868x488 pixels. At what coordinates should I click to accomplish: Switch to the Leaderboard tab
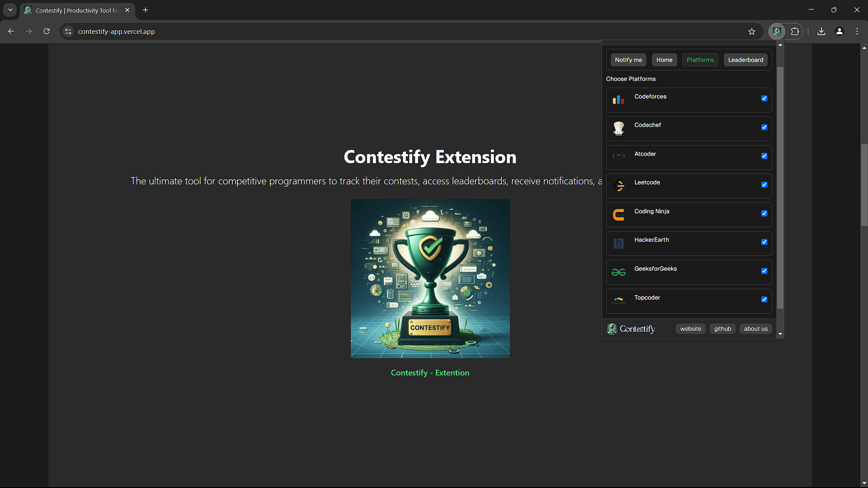click(x=745, y=60)
